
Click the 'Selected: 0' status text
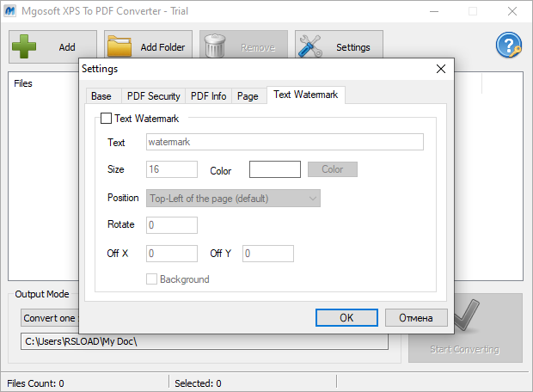[198, 383]
